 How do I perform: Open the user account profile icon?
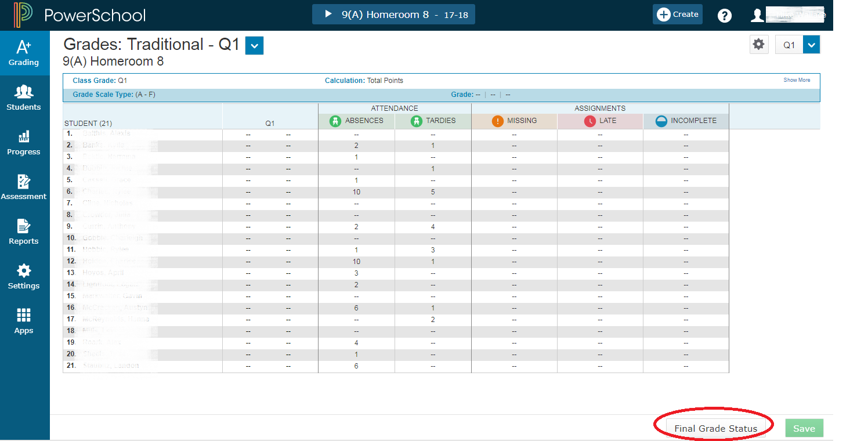point(757,15)
